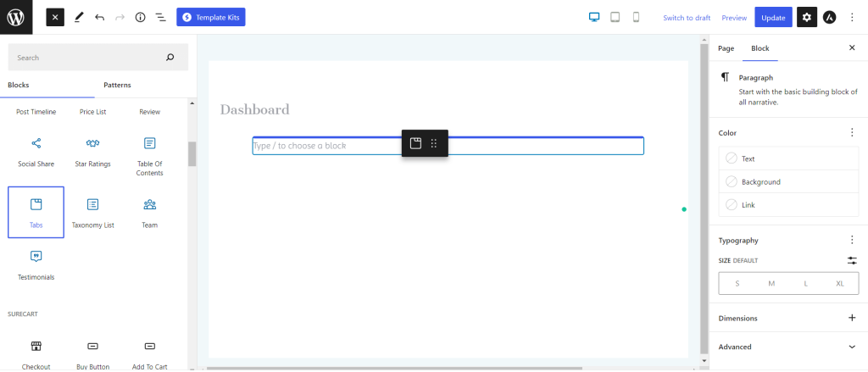
Task: Open the Background color picker
Action: pyautogui.click(x=788, y=181)
